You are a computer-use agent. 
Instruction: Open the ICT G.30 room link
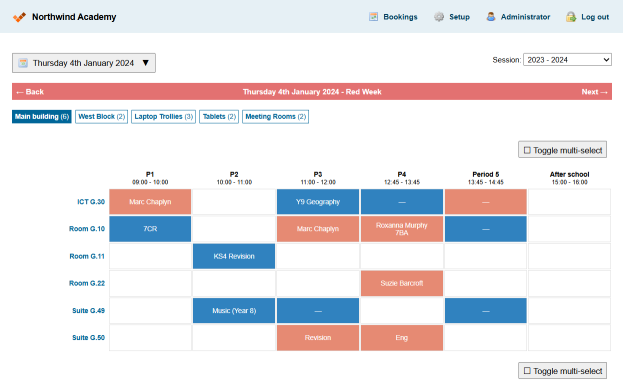91,202
